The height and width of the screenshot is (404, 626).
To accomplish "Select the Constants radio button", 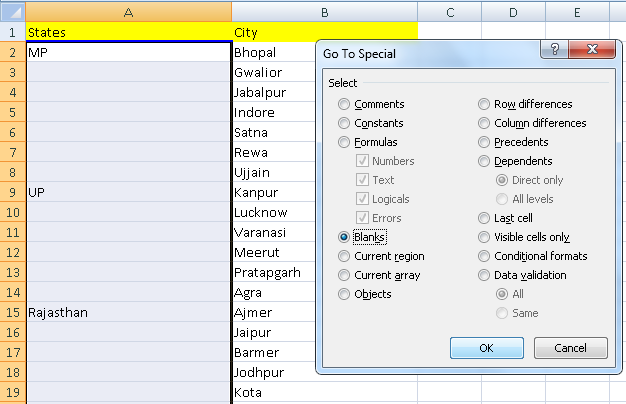I will click(345, 123).
